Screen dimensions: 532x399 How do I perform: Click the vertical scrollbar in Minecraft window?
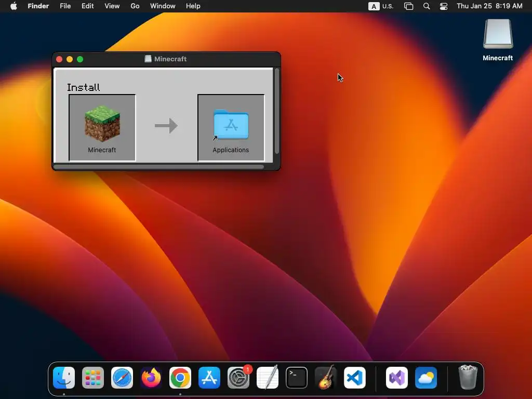tap(277, 111)
